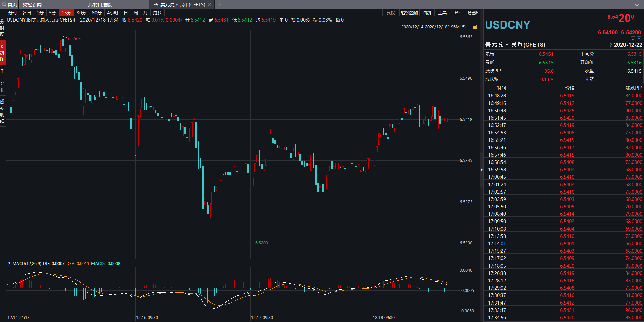Add a new tab with plus icon
644x322 pixels.
[x=220, y=4]
